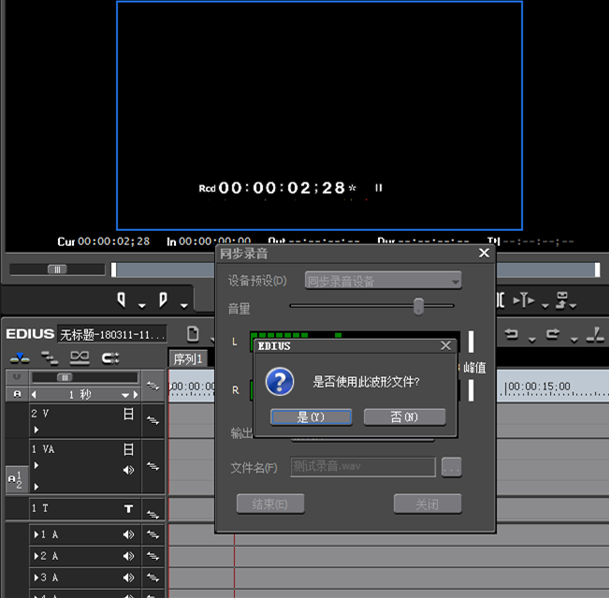Toggle group/link mode icon
This screenshot has height=598, width=609.
pos(80,358)
